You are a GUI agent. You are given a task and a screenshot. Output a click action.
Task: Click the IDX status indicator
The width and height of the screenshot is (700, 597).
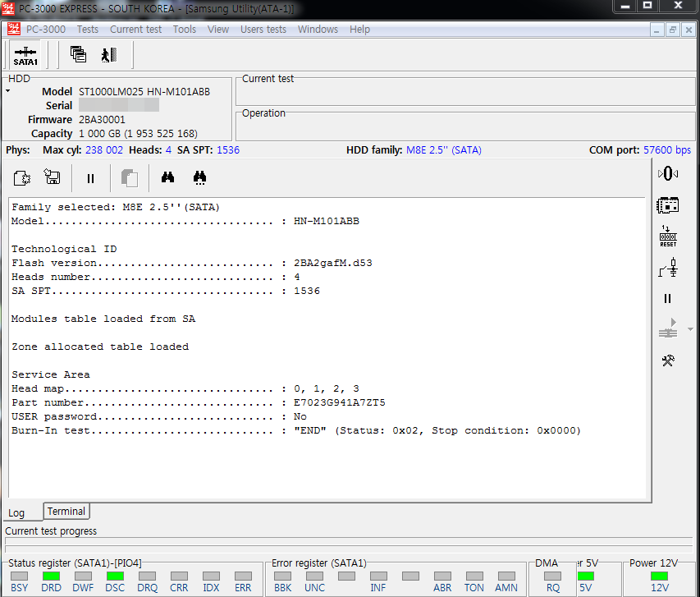pos(211,576)
